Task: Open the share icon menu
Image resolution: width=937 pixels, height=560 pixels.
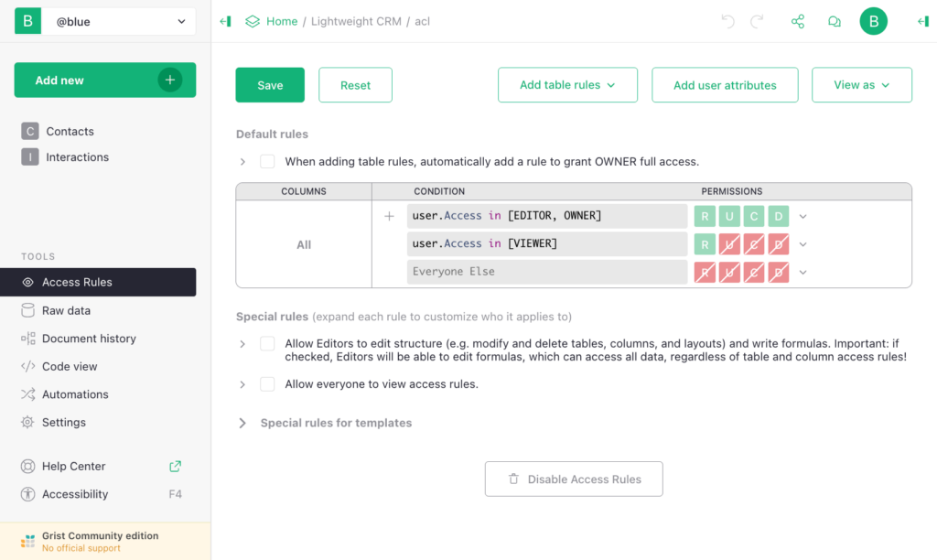Action: [798, 22]
